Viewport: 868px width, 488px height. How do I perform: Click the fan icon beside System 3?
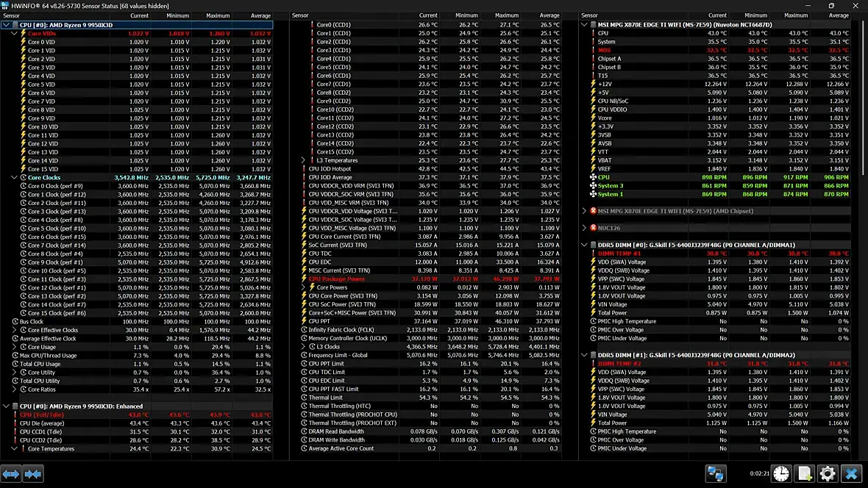593,186
